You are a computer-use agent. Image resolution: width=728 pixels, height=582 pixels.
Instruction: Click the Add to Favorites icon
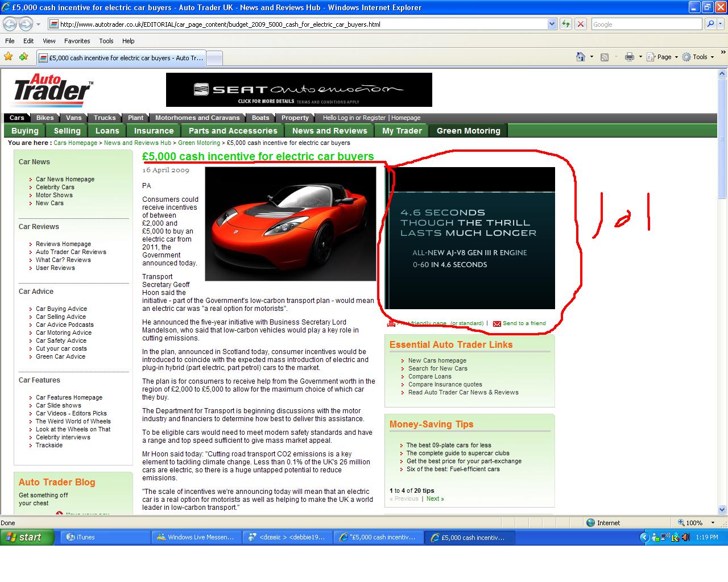(23, 57)
